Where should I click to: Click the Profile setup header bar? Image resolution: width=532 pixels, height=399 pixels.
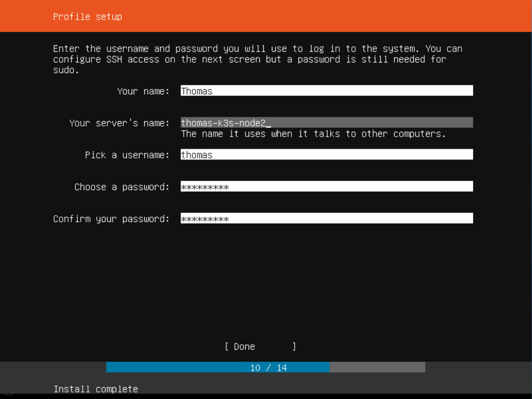click(266, 16)
